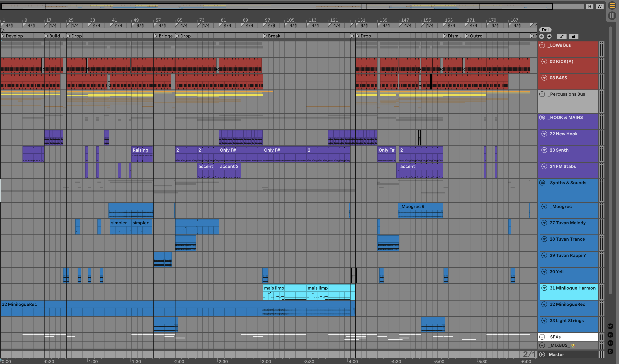Fold the _Percussions Bus group icon

(542, 94)
